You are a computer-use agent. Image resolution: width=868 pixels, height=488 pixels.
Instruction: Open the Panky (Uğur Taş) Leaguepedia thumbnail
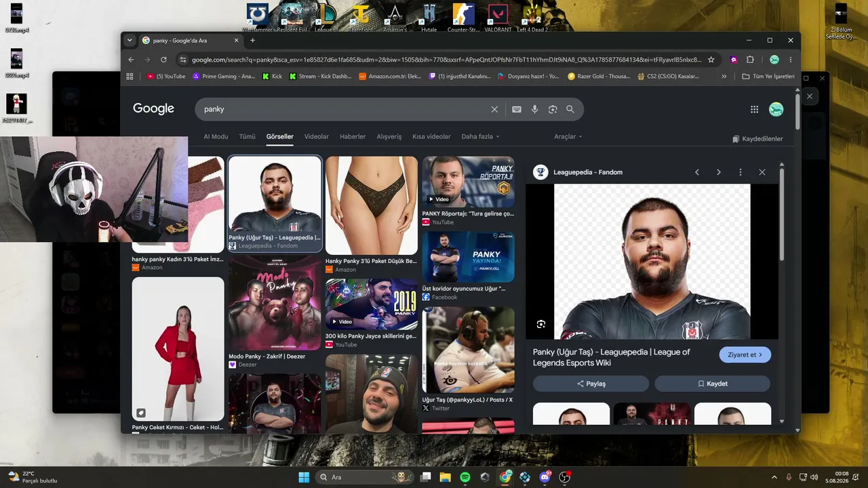point(275,203)
